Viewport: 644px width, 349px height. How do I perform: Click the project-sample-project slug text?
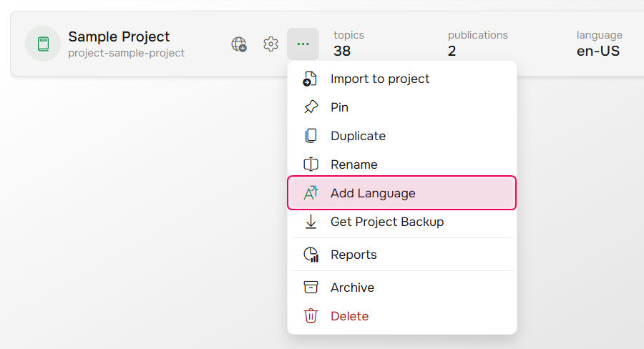click(x=126, y=53)
